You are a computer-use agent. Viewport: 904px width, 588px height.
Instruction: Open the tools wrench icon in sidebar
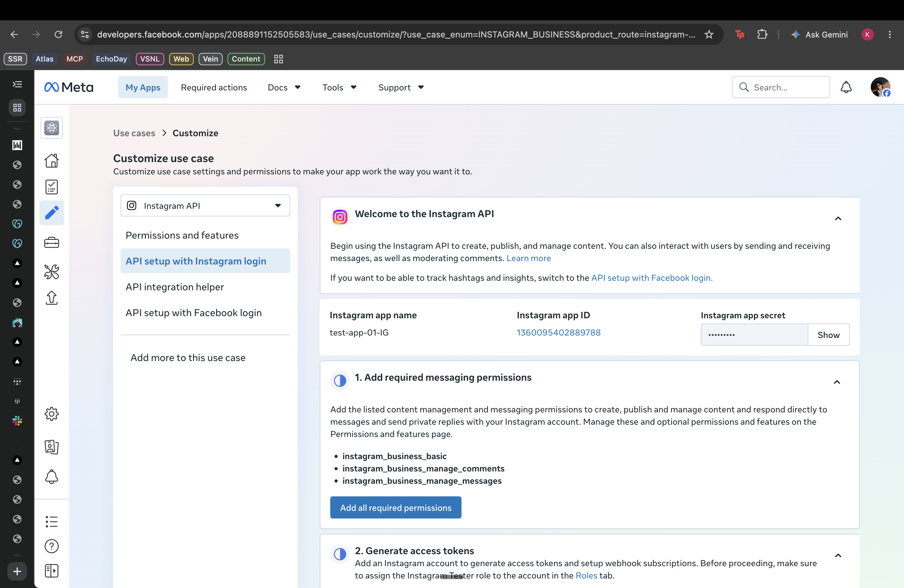(52, 272)
